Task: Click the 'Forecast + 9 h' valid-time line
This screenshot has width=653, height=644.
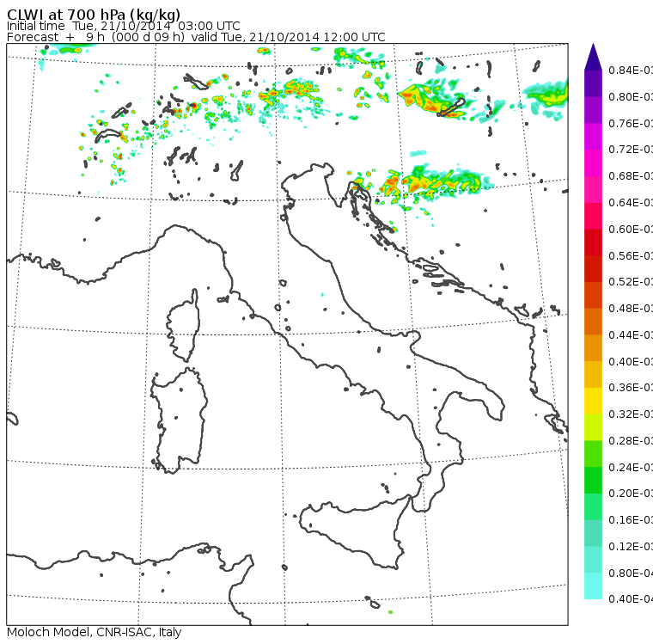Action: click(x=196, y=37)
